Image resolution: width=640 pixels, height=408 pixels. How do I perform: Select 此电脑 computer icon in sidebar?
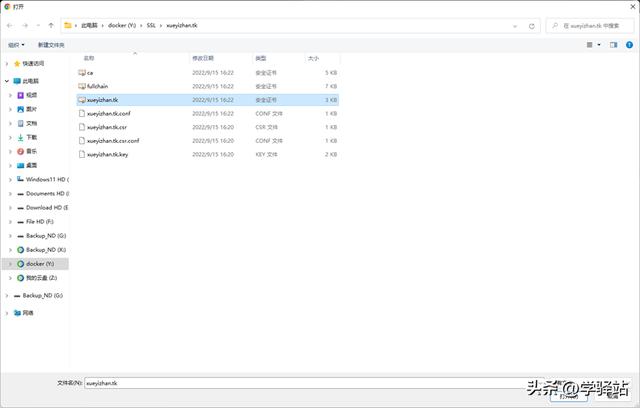click(x=17, y=81)
